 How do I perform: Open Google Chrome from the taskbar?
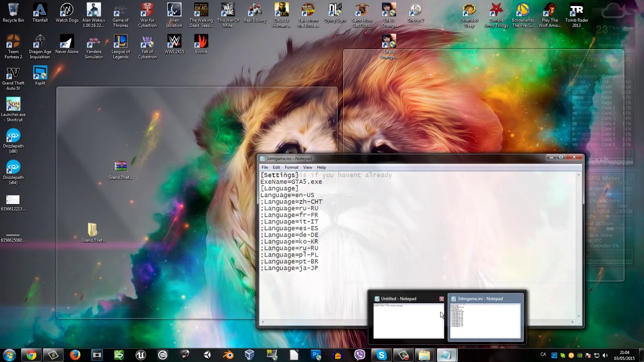(31, 355)
